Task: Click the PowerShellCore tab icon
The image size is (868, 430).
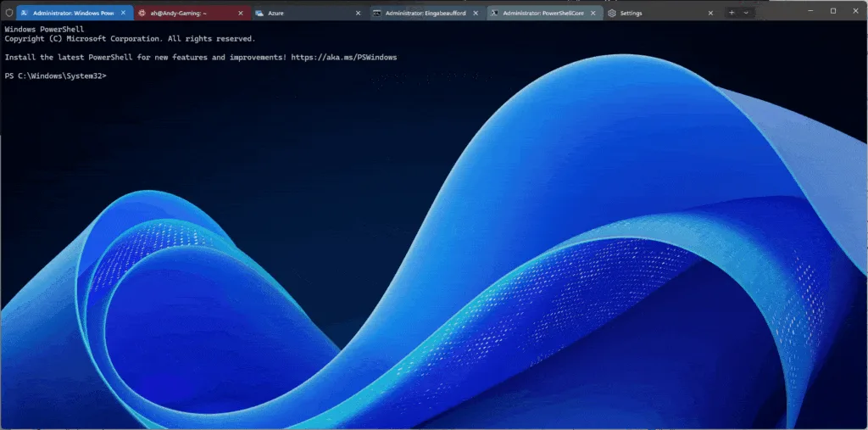Action: point(494,13)
